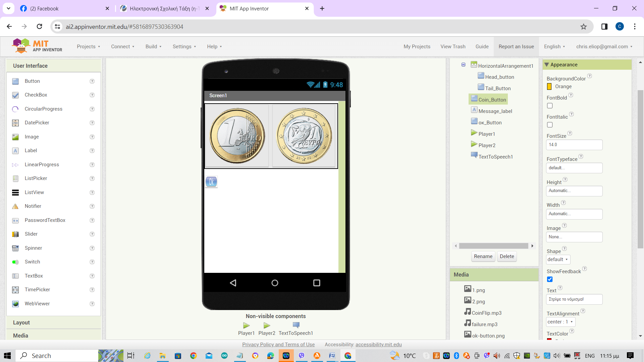Edit the Text property field

click(x=574, y=299)
